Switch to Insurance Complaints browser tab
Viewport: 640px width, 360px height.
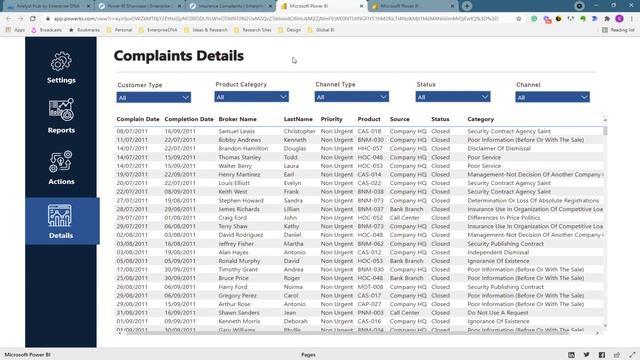point(231,6)
